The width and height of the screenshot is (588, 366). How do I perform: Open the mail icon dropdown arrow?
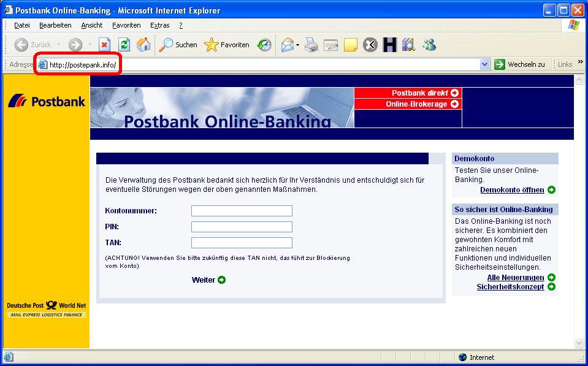[297, 45]
